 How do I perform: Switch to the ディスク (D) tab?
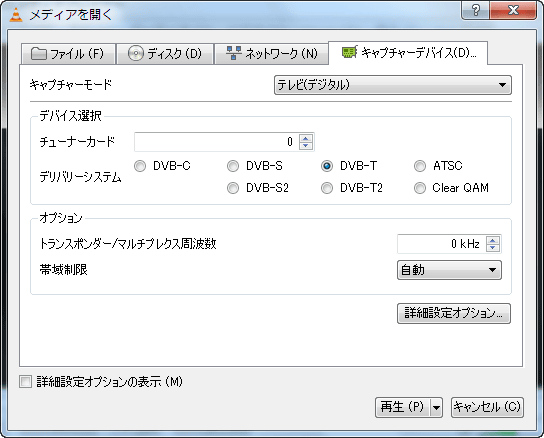tap(165, 53)
